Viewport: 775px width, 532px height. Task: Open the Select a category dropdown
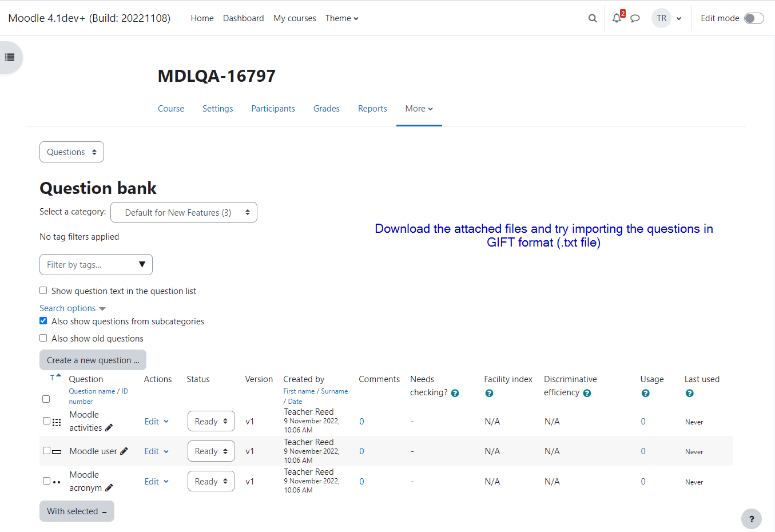[184, 212]
